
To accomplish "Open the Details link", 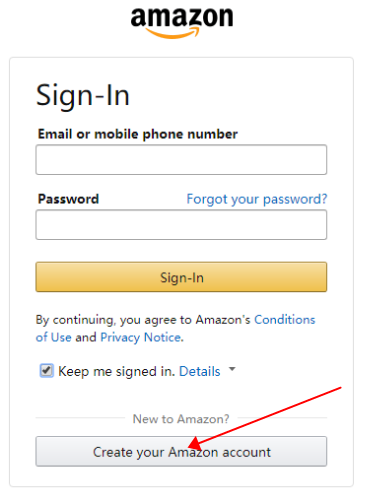I will [200, 371].
